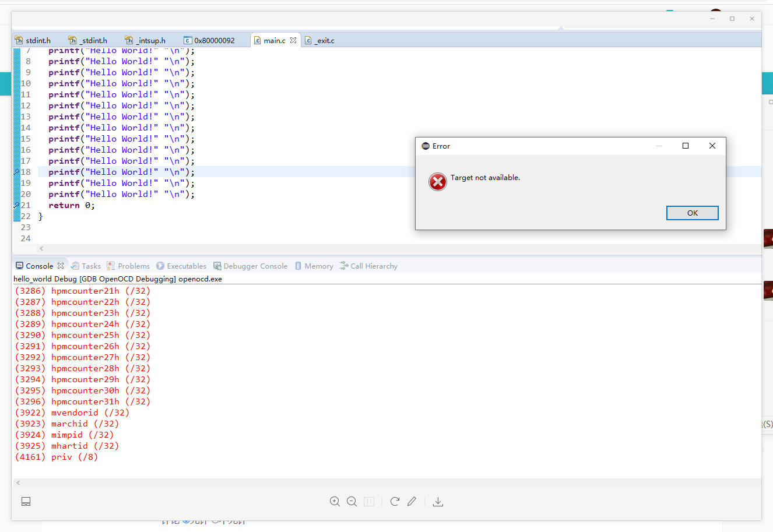Click the Problems tab icon

(111, 266)
